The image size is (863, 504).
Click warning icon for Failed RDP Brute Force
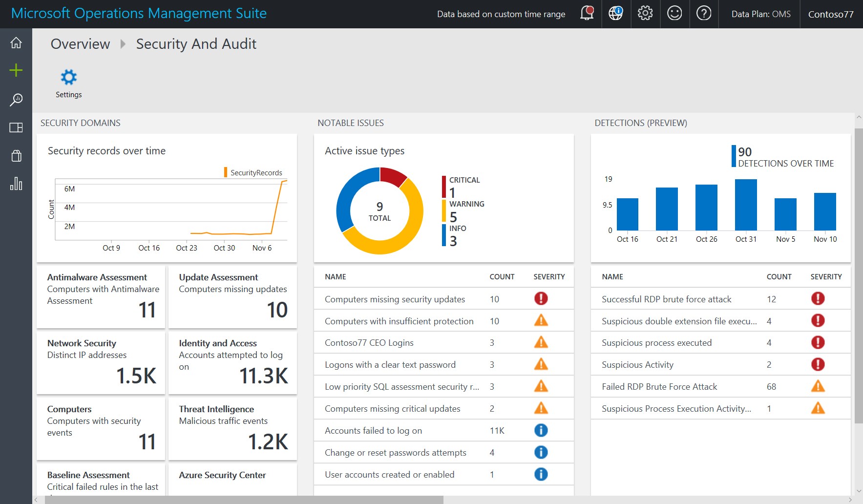(818, 386)
